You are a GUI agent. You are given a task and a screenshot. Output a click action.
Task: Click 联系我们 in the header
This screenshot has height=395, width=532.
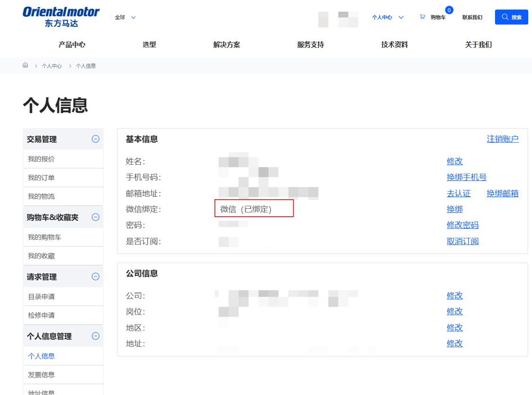click(x=471, y=17)
